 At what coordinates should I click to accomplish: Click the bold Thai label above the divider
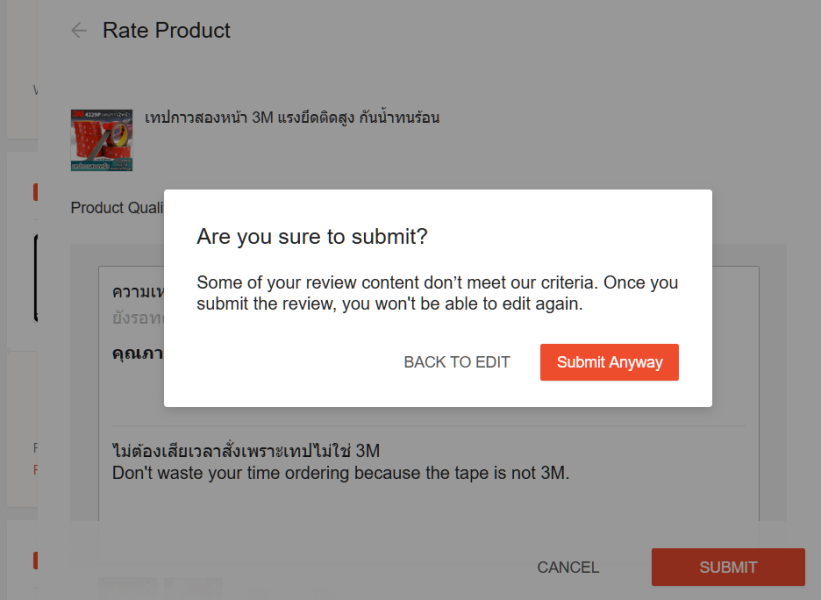coord(138,353)
